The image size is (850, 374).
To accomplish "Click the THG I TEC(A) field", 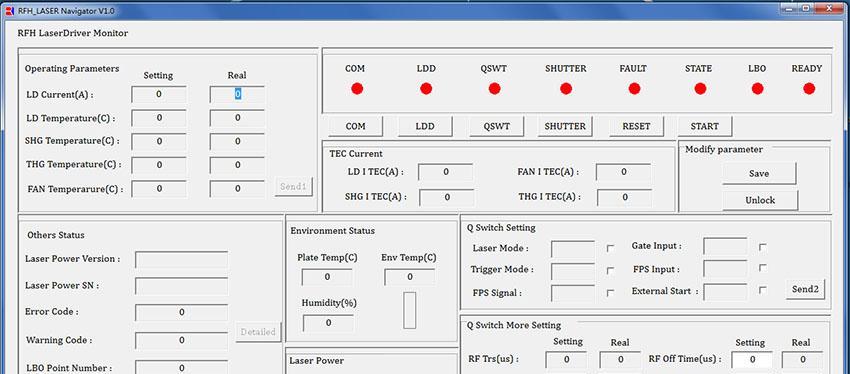I will click(x=624, y=197).
